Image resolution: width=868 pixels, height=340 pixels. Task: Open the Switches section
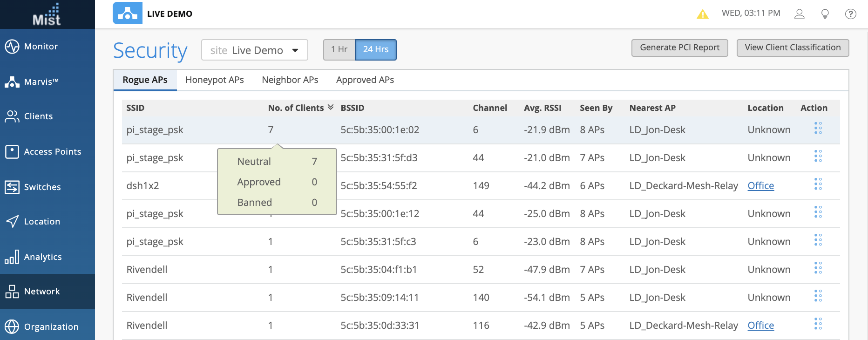42,187
